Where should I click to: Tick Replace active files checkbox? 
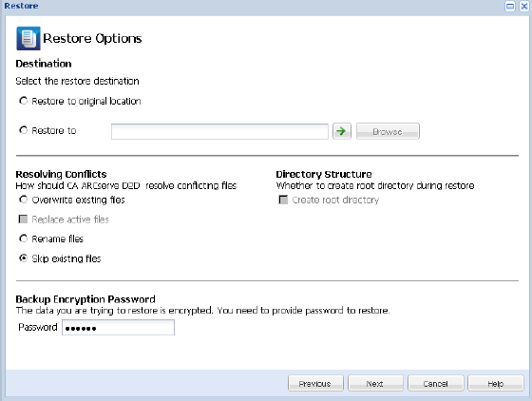click(23, 220)
